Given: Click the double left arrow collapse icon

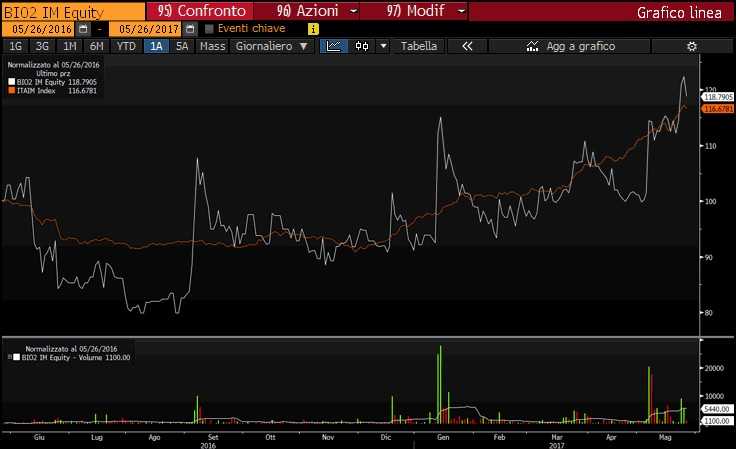Looking at the screenshot, I should click(467, 46).
